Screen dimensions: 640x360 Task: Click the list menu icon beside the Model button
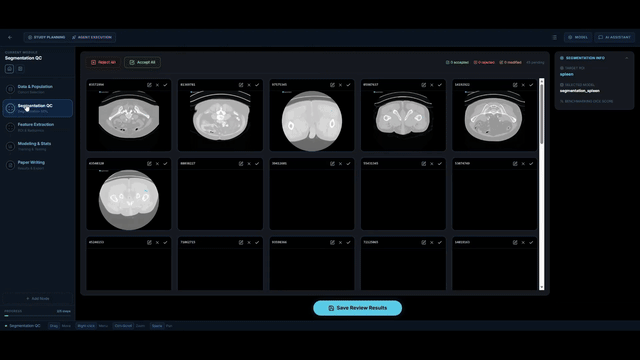coord(554,37)
